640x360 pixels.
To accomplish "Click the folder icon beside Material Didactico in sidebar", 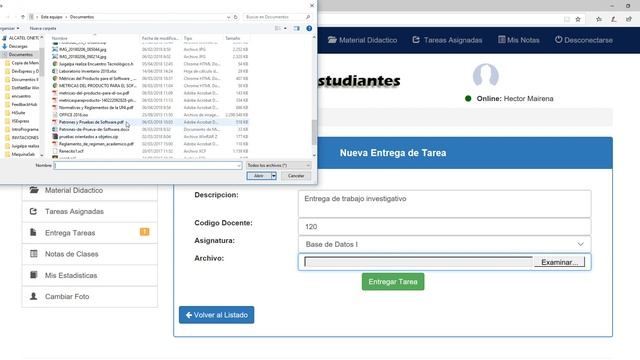I will [x=34, y=190].
